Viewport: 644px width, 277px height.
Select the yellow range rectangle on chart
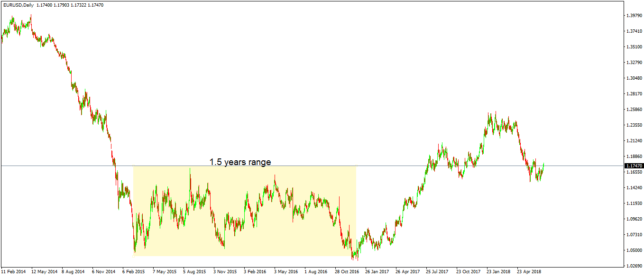245,211
